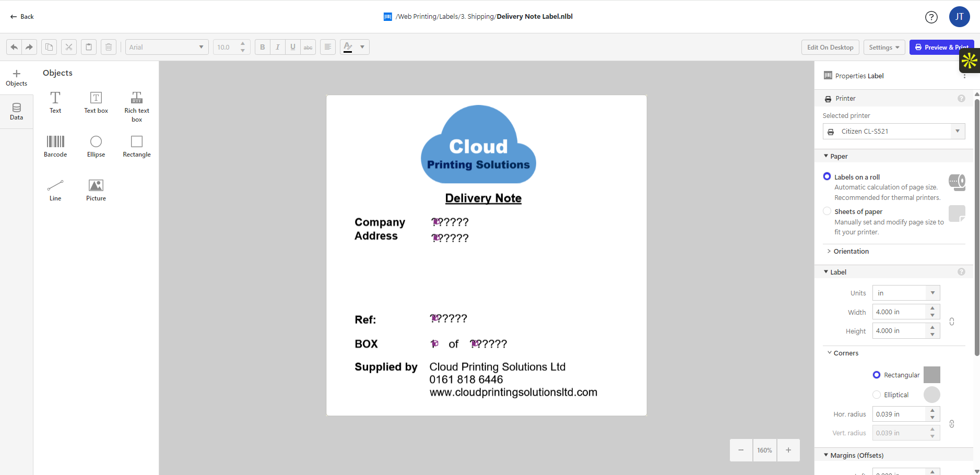The image size is (980, 475).
Task: Click Edit On Desktop button
Action: tap(830, 47)
